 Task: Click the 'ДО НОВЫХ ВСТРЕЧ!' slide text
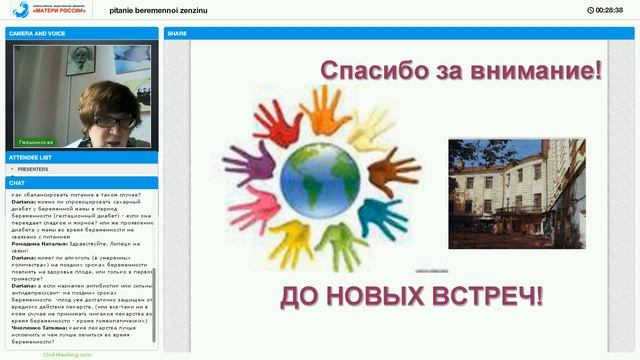tap(411, 296)
